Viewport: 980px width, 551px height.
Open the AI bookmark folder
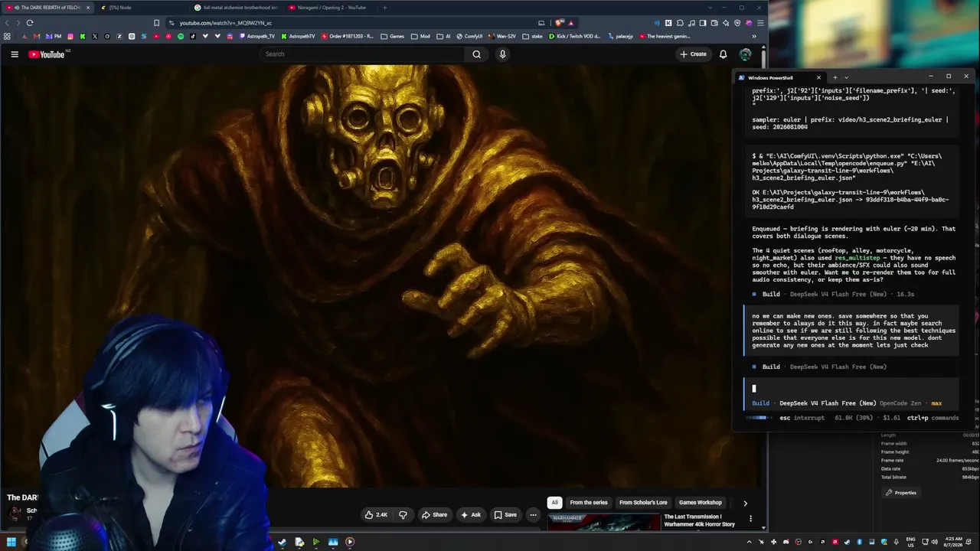click(x=444, y=36)
